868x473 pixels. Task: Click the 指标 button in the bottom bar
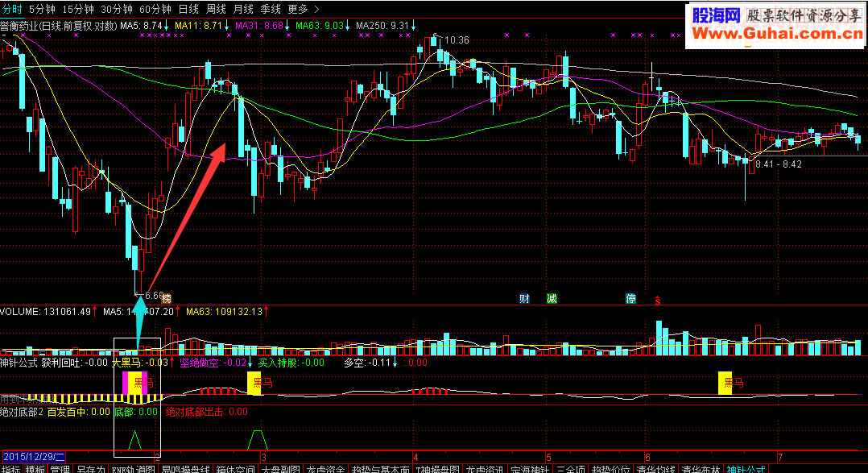(11, 469)
